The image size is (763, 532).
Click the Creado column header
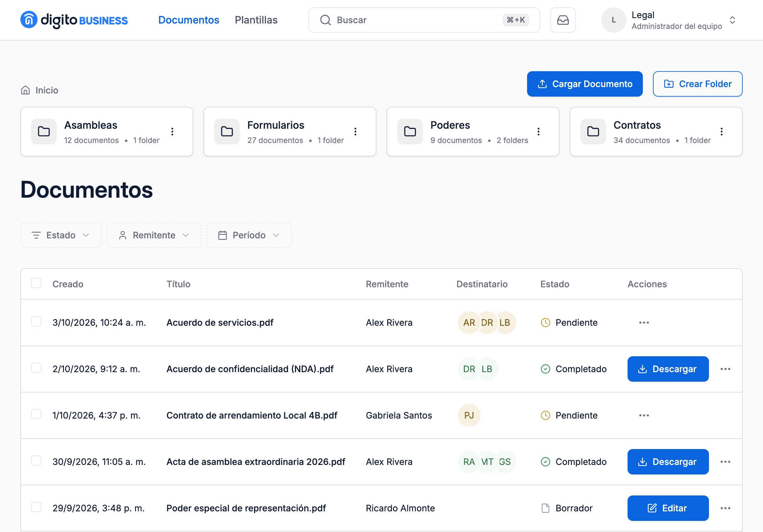(x=68, y=284)
